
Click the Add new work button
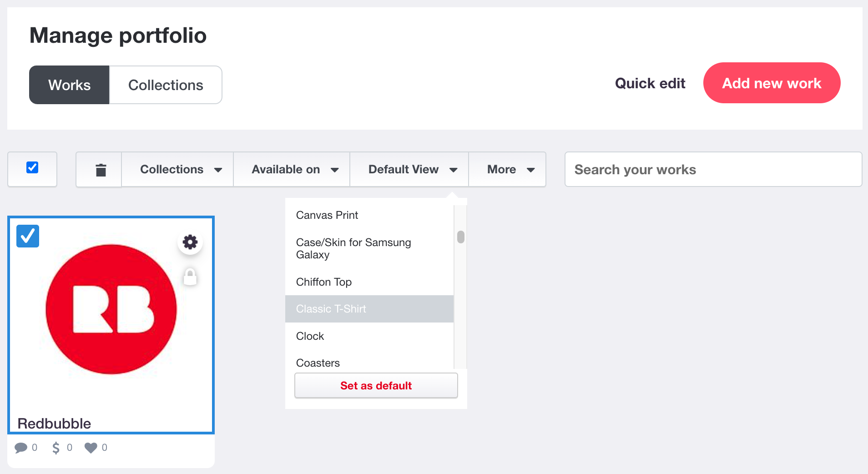coord(772,83)
